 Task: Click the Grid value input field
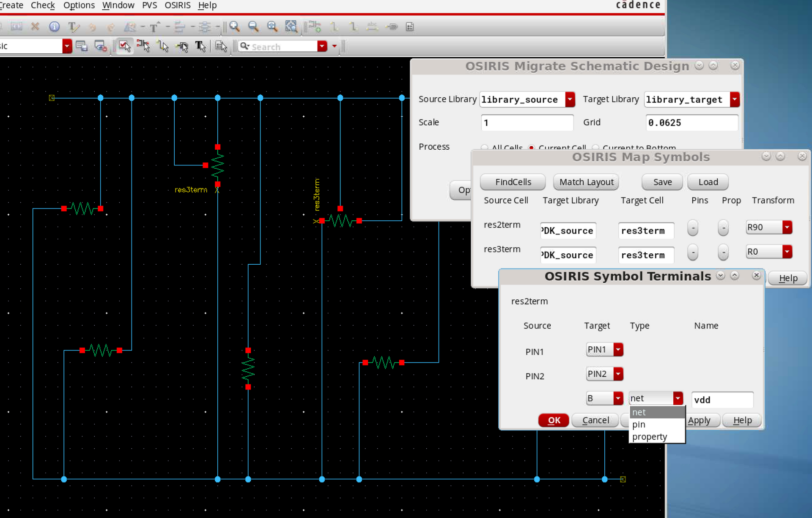[x=691, y=123]
